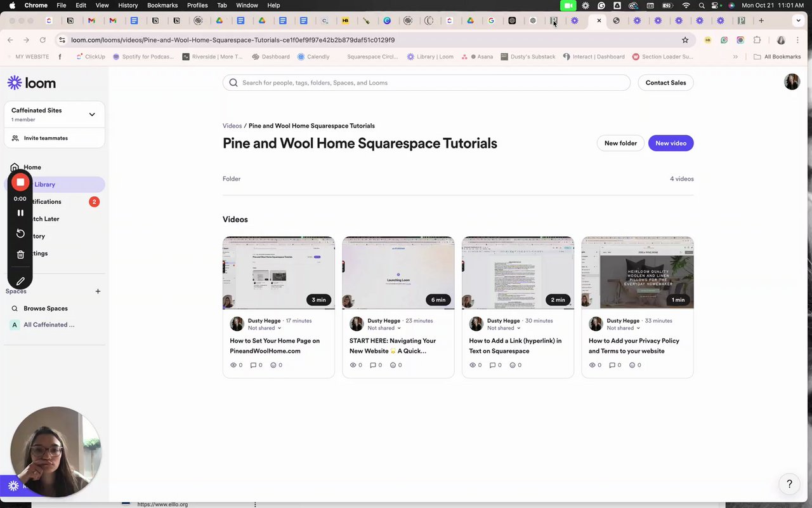
Task: Open a new Chrome tab
Action: coord(761,20)
